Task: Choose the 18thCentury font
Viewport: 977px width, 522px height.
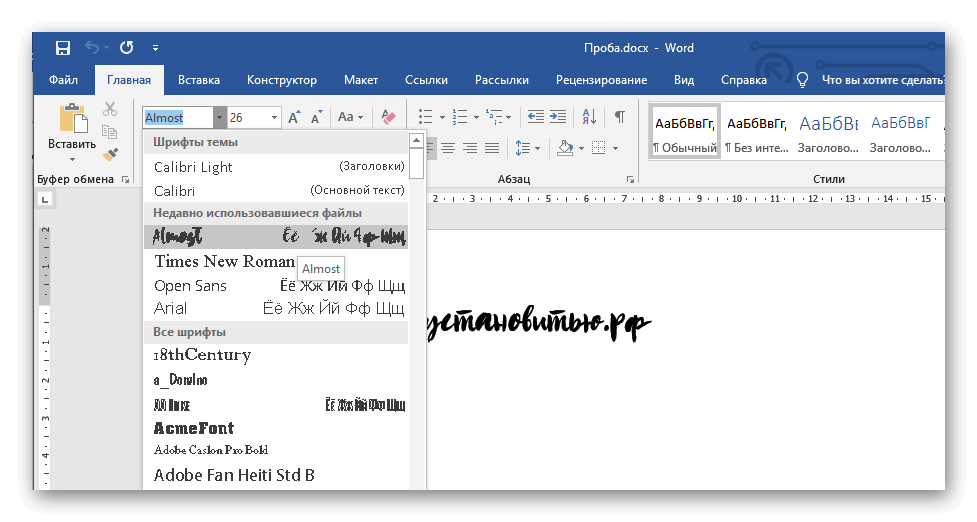Action: click(276, 355)
